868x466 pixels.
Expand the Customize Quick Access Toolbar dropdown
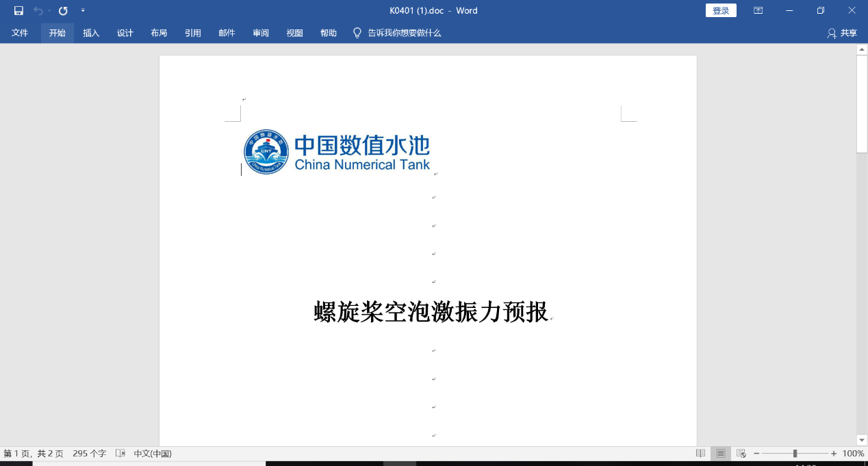(83, 10)
